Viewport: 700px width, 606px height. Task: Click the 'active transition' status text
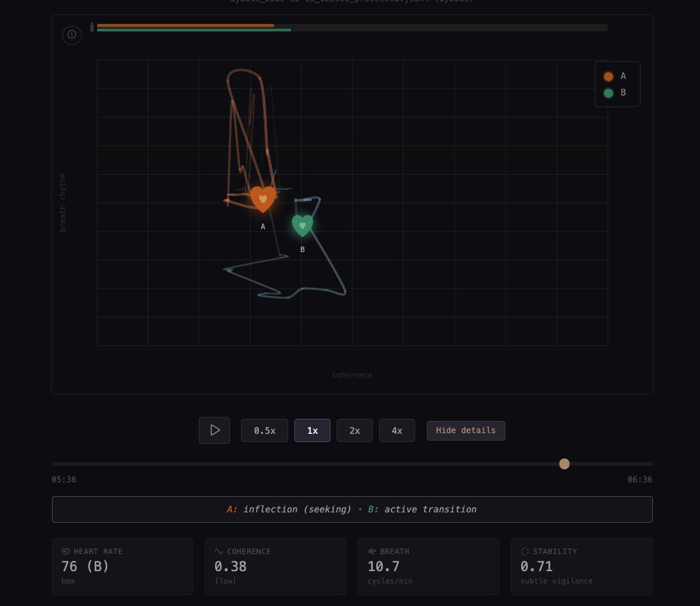tap(430, 509)
